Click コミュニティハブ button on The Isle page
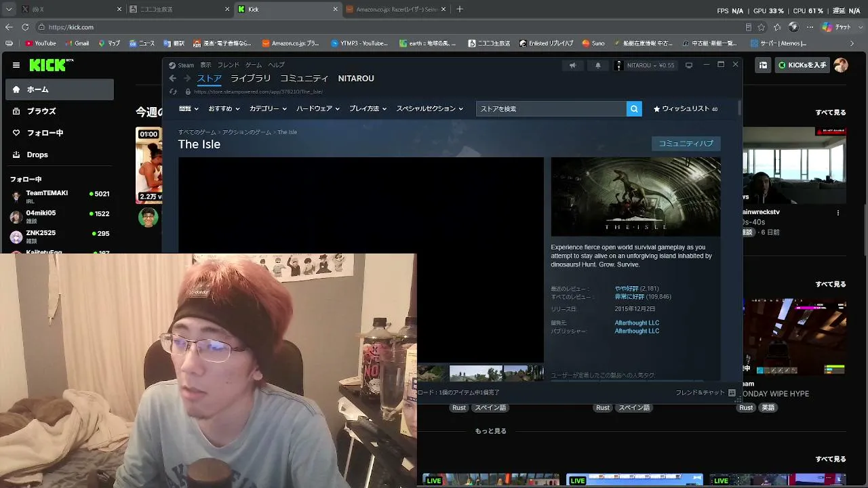This screenshot has width=868, height=488. tap(686, 144)
